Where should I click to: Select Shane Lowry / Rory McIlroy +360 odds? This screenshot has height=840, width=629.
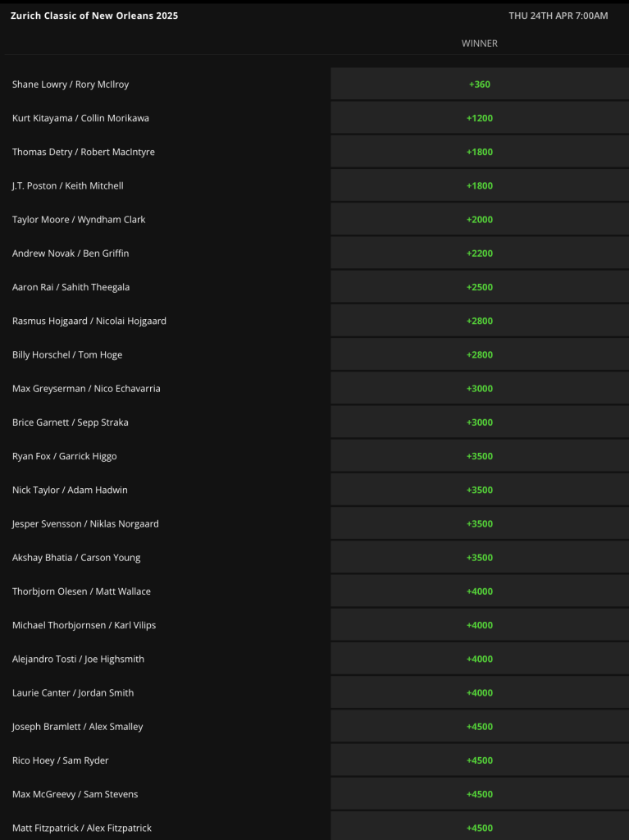point(480,84)
